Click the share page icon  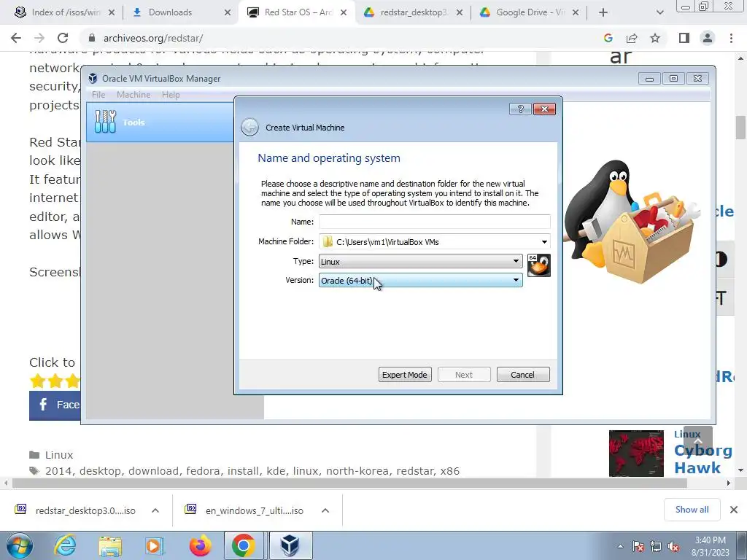(632, 38)
